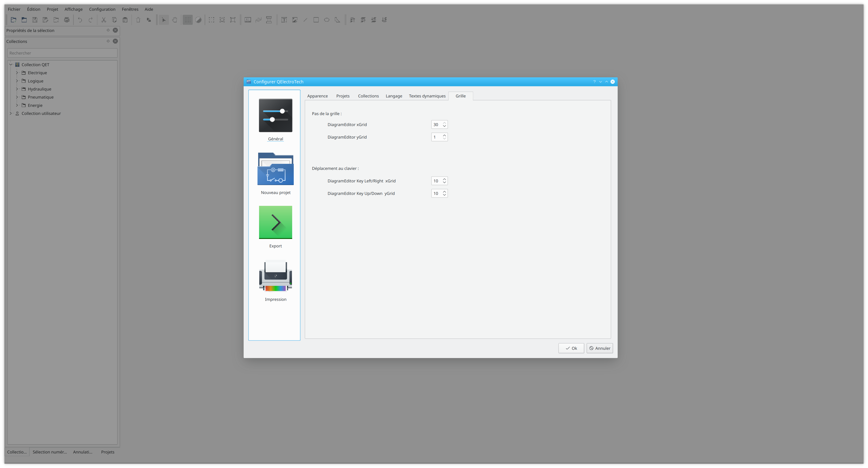Switch to the Projets settings tab
The height and width of the screenshot is (468, 868).
343,96
